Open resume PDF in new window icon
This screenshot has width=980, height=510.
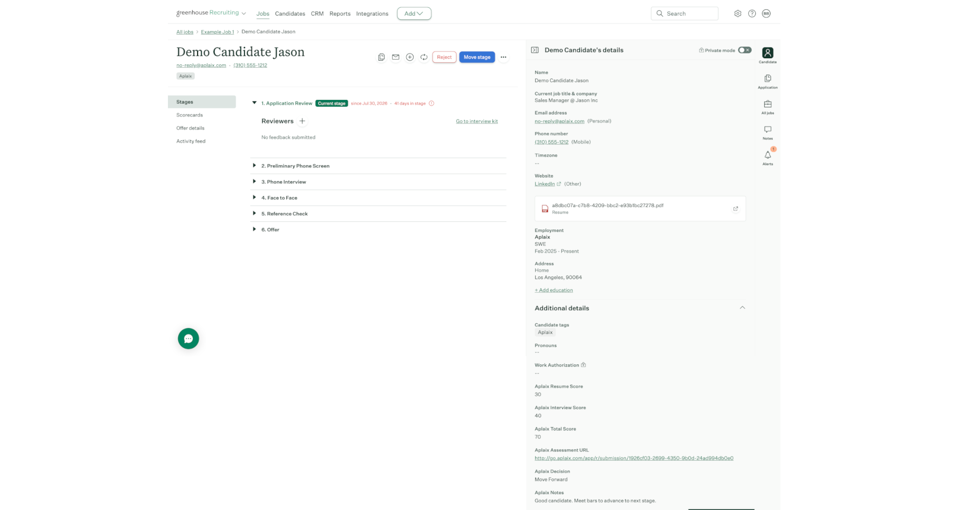[x=736, y=209]
